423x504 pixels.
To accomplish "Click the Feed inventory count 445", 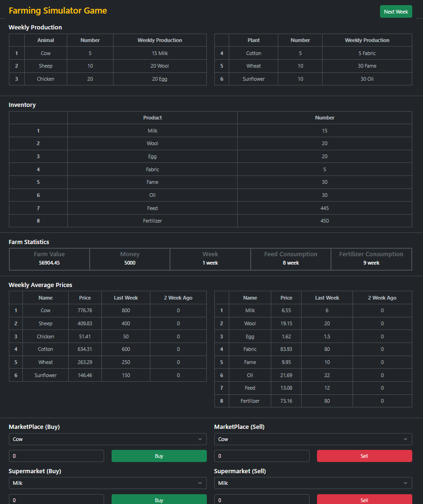I will 324,208.
